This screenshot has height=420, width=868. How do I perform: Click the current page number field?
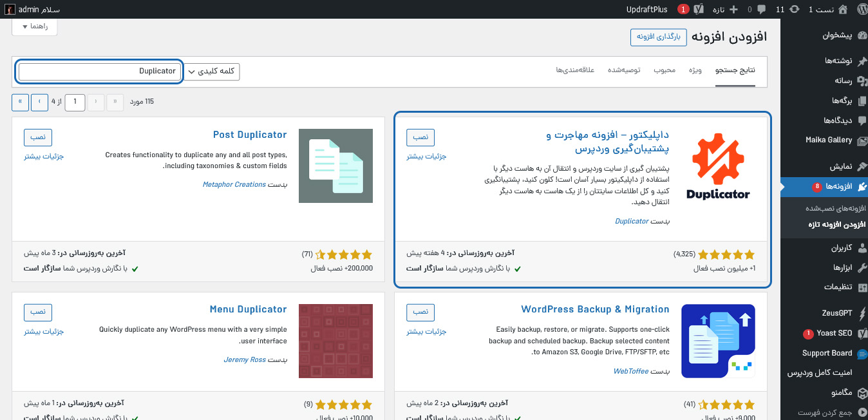[75, 102]
